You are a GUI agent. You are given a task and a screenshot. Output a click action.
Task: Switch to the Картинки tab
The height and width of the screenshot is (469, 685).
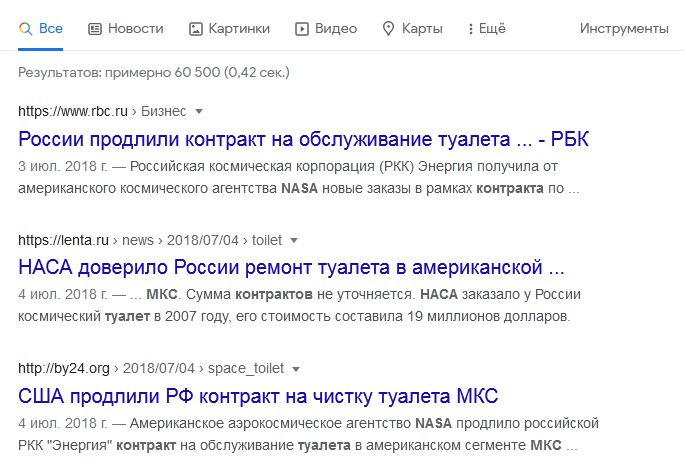229,29
